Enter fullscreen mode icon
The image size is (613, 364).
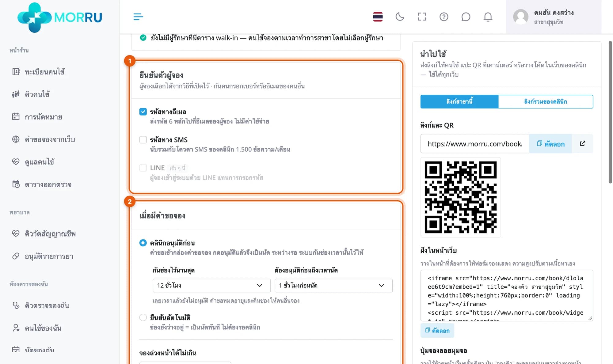(422, 17)
